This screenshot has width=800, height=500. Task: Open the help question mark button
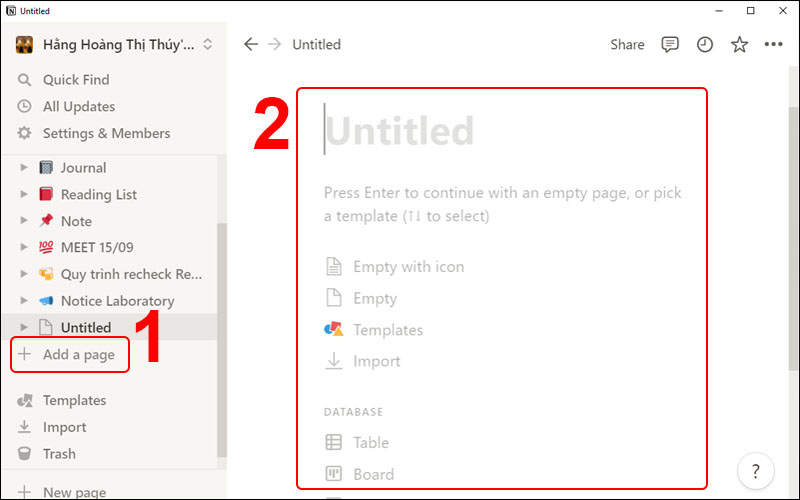pyautogui.click(x=755, y=470)
